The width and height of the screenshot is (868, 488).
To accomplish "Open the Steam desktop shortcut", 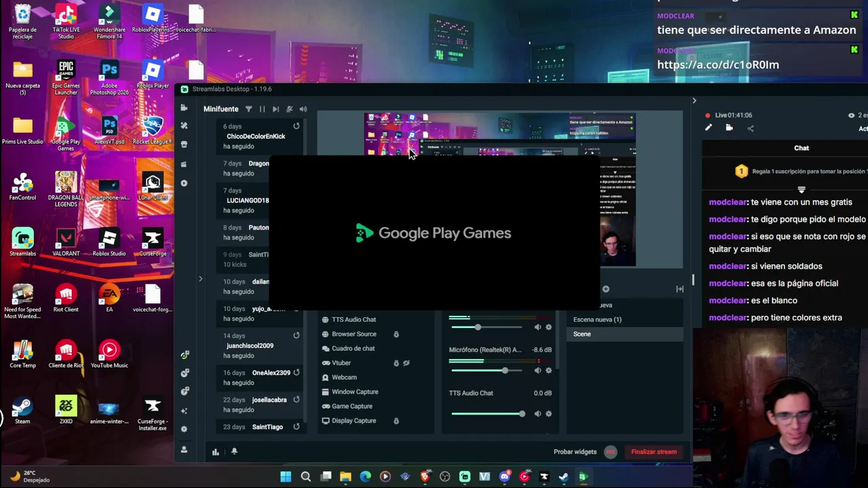I will [x=22, y=411].
